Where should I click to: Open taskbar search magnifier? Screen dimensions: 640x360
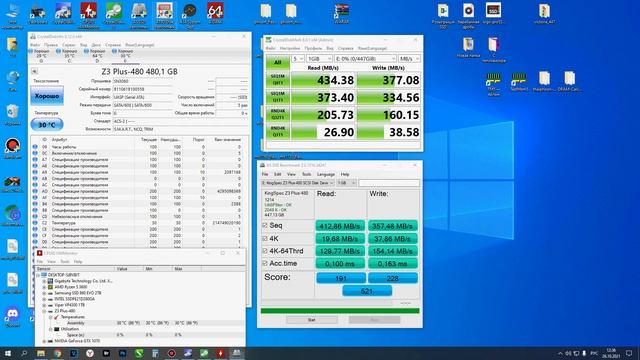24,353
